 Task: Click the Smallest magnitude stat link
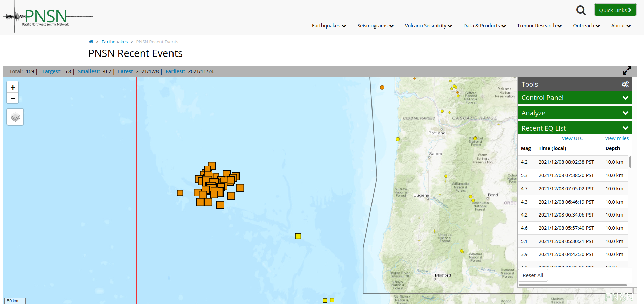[x=89, y=71]
